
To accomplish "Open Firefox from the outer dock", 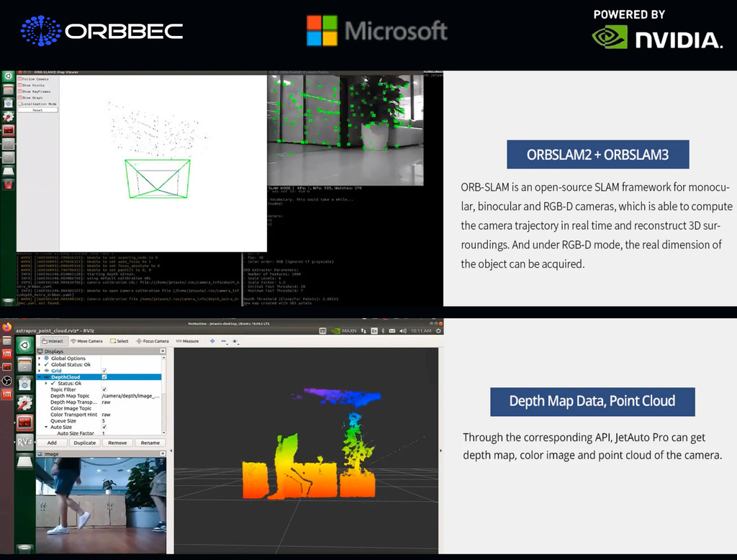I will (6, 327).
